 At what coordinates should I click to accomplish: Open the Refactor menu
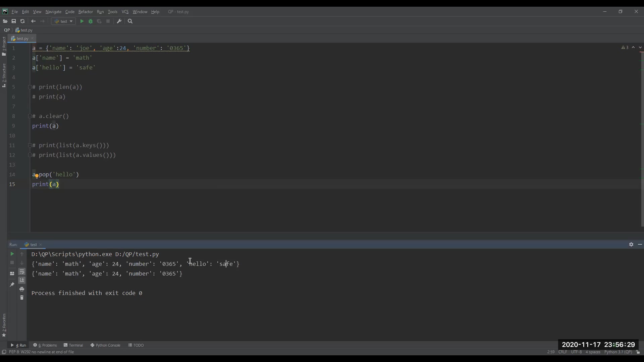(86, 12)
